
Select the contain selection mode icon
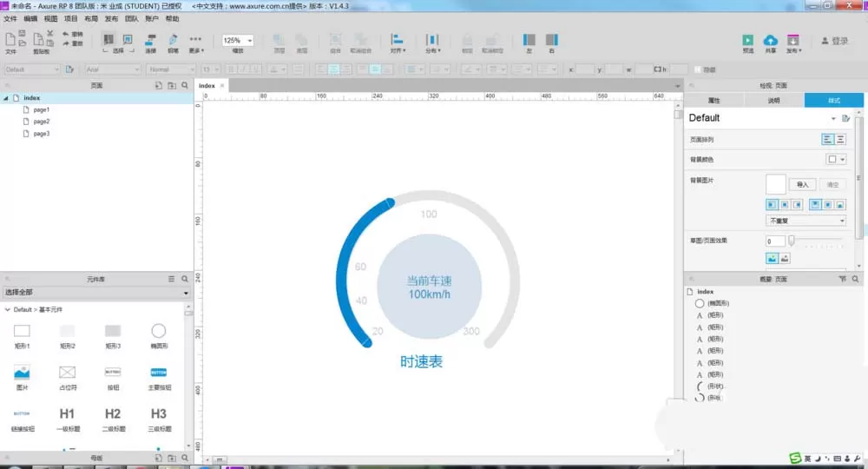coord(128,39)
